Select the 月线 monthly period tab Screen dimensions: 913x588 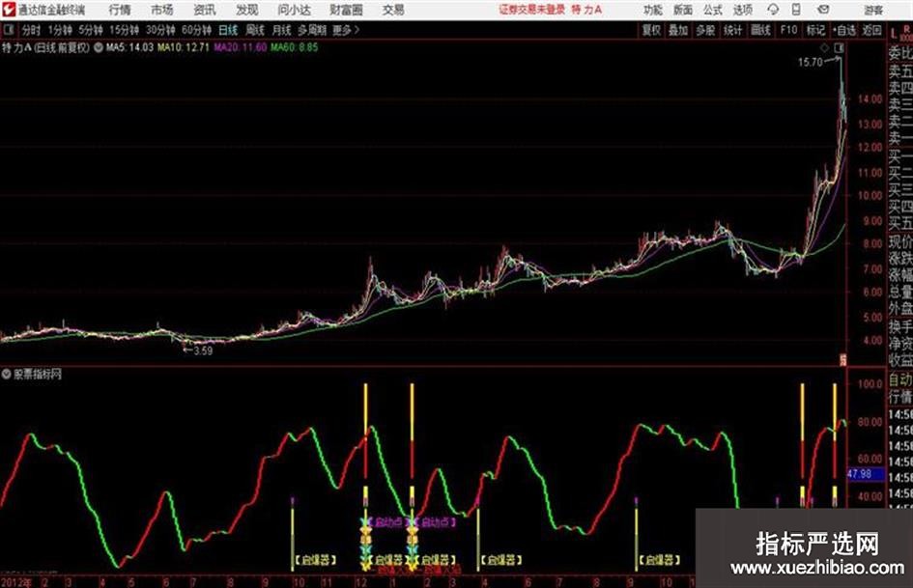click(282, 30)
